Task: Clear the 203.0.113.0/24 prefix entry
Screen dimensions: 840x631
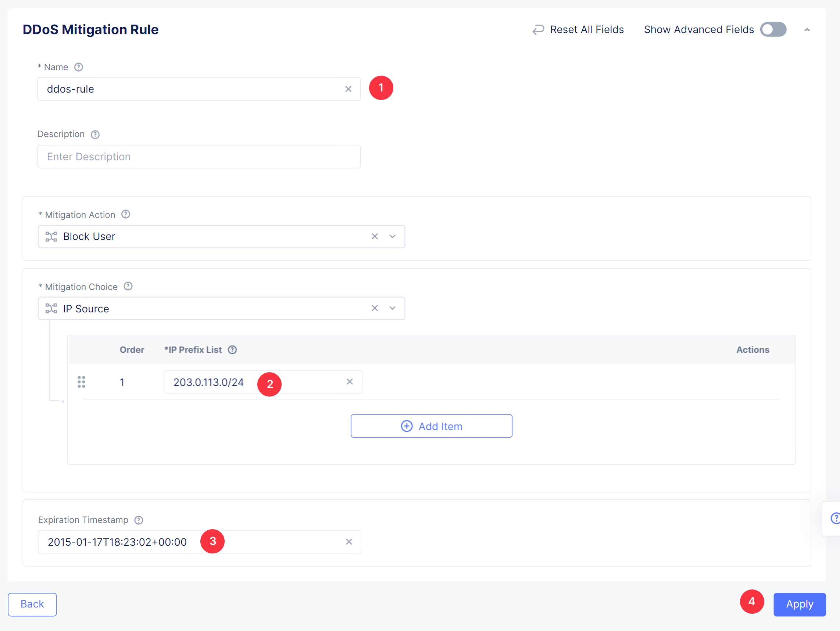Action: (349, 381)
